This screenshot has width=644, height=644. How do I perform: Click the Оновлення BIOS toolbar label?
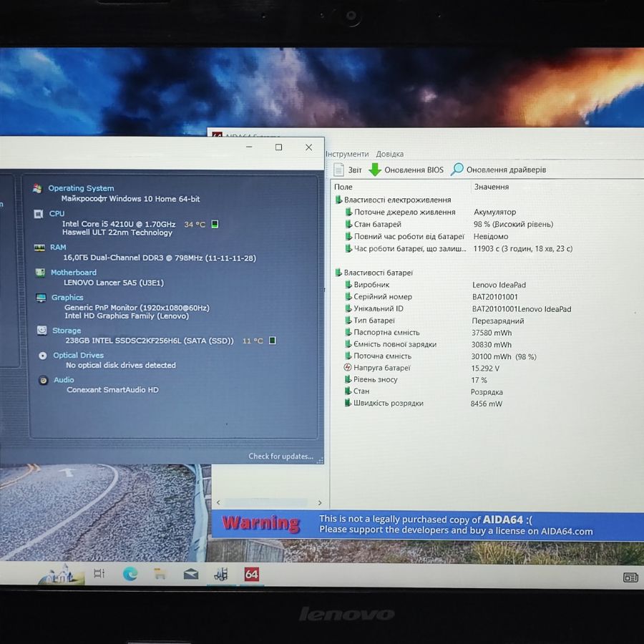click(414, 170)
